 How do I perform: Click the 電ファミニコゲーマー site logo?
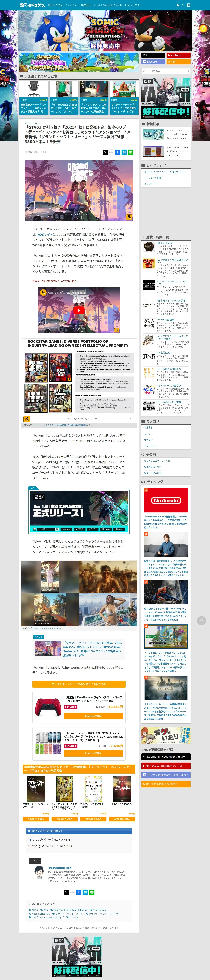pyautogui.click(x=32, y=5)
